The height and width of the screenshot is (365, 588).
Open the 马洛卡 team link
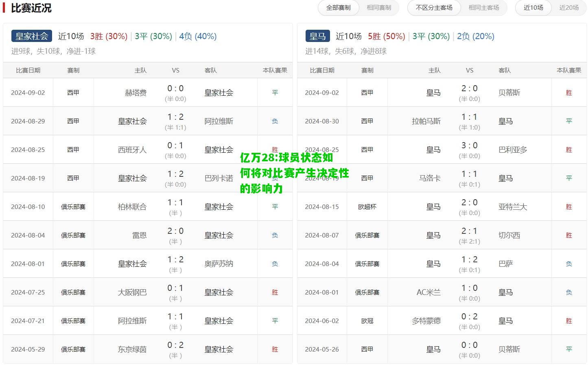tap(430, 178)
